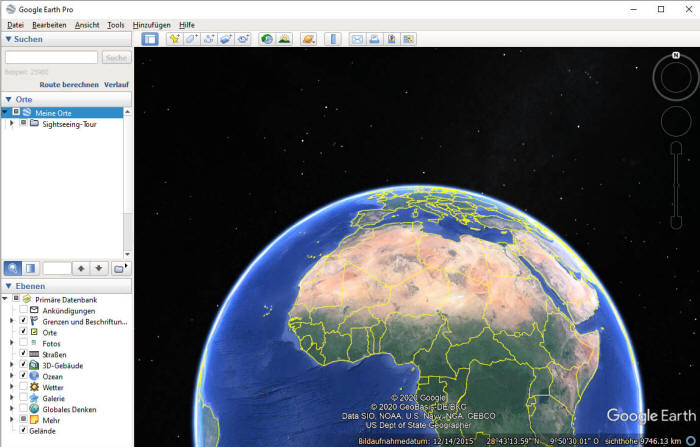Click the North compass ring control
The image size is (700, 447).
(x=675, y=77)
